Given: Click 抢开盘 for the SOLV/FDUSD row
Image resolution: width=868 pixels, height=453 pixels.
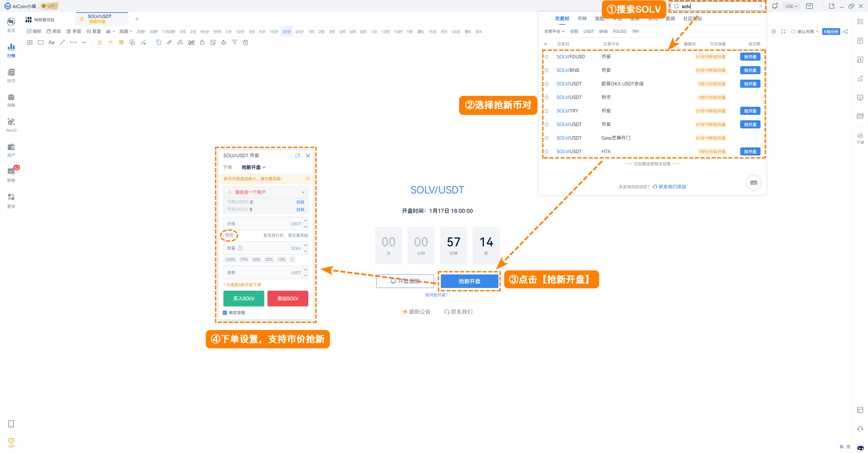Looking at the screenshot, I should 750,57.
